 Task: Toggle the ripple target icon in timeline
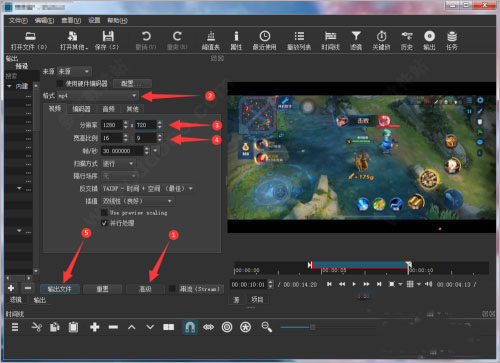tap(227, 327)
